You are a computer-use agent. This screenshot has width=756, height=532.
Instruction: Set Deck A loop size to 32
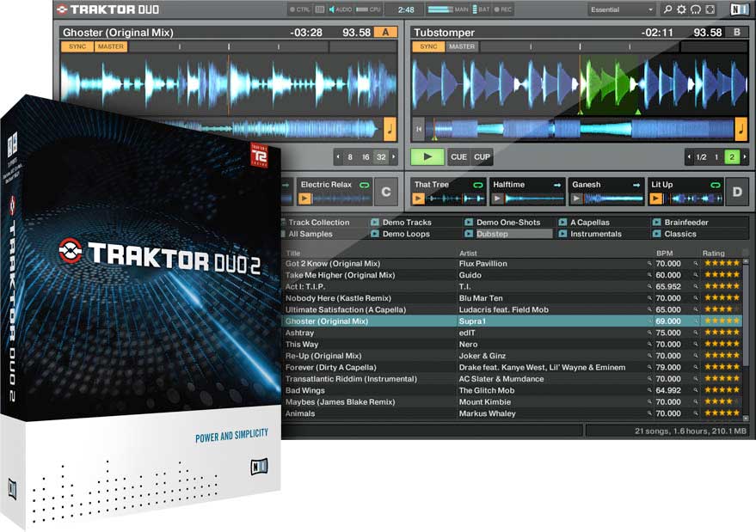[381, 157]
